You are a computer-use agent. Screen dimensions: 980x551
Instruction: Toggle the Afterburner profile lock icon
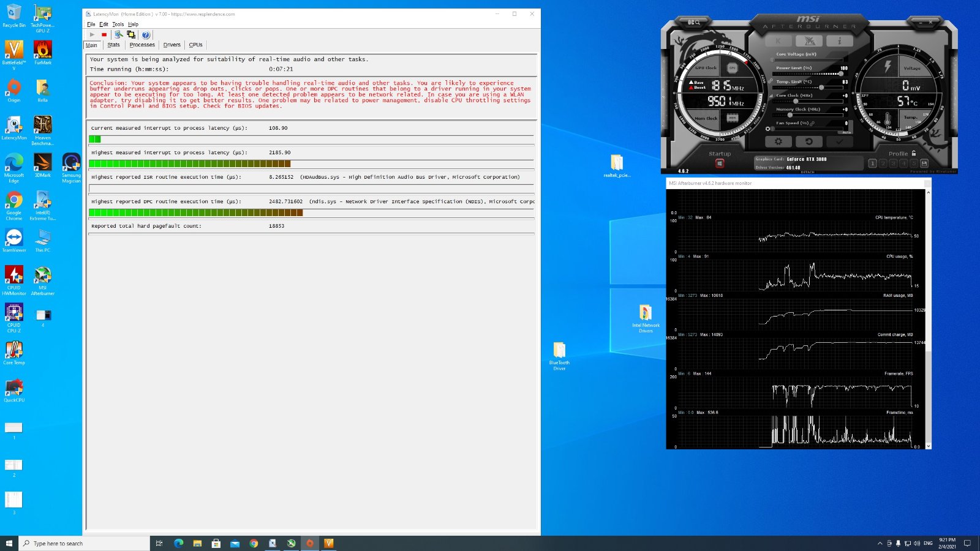[x=914, y=154]
